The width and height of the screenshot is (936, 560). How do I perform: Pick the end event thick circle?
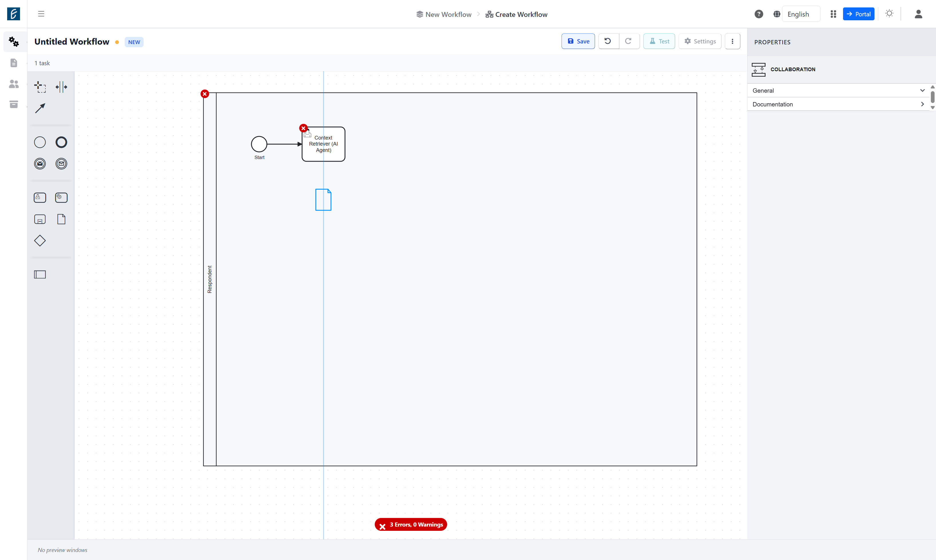61,142
